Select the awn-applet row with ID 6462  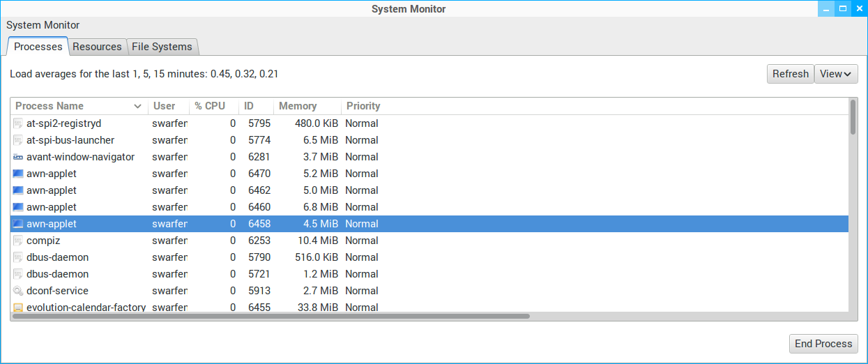(209, 190)
